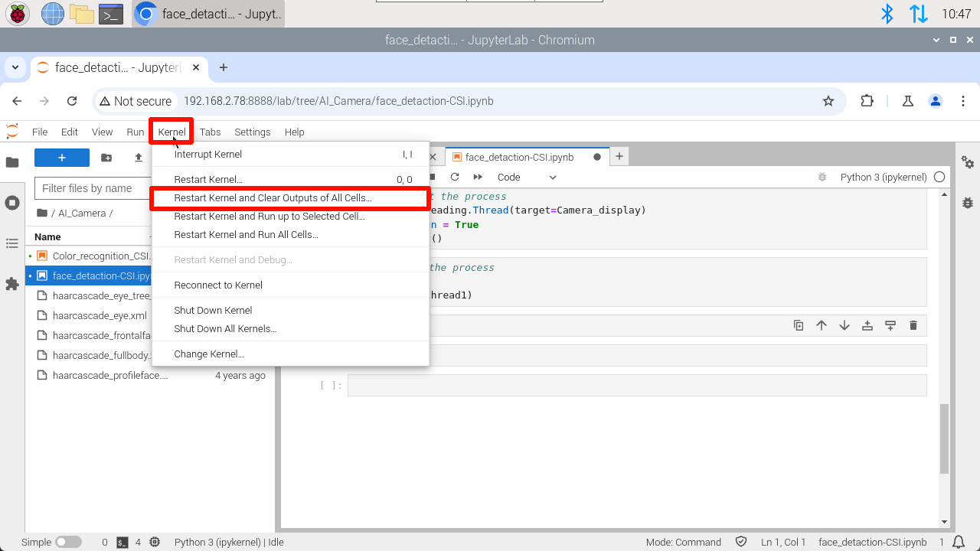This screenshot has height=551, width=980.
Task: Open the Settings menu
Action: pos(253,132)
